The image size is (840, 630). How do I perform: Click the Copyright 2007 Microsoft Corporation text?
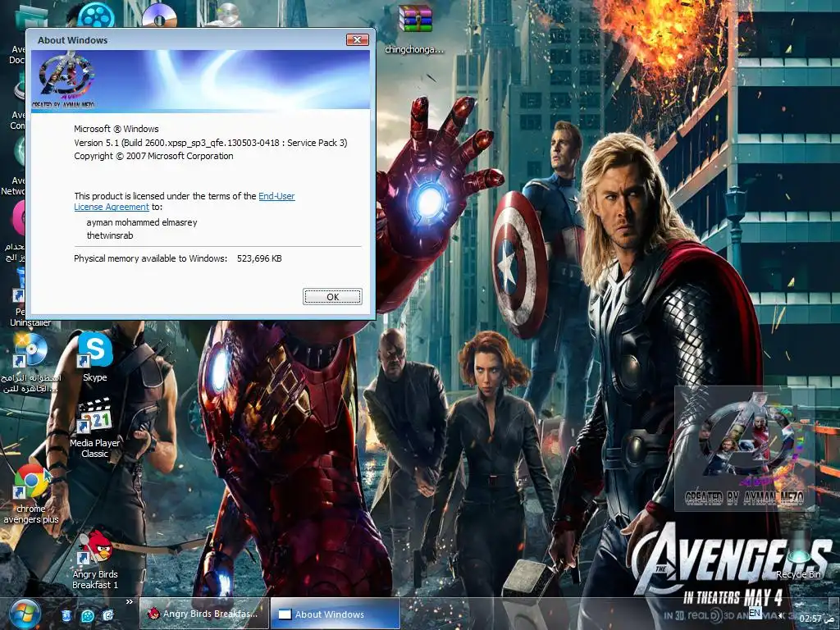pos(153,157)
